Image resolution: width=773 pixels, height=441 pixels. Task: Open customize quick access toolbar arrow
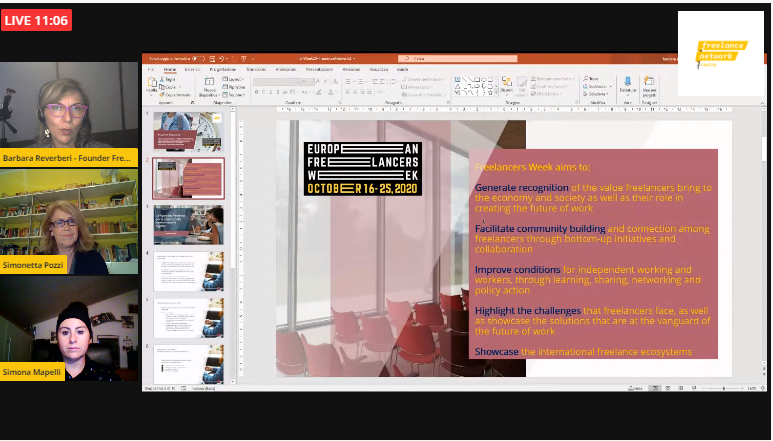click(x=253, y=59)
